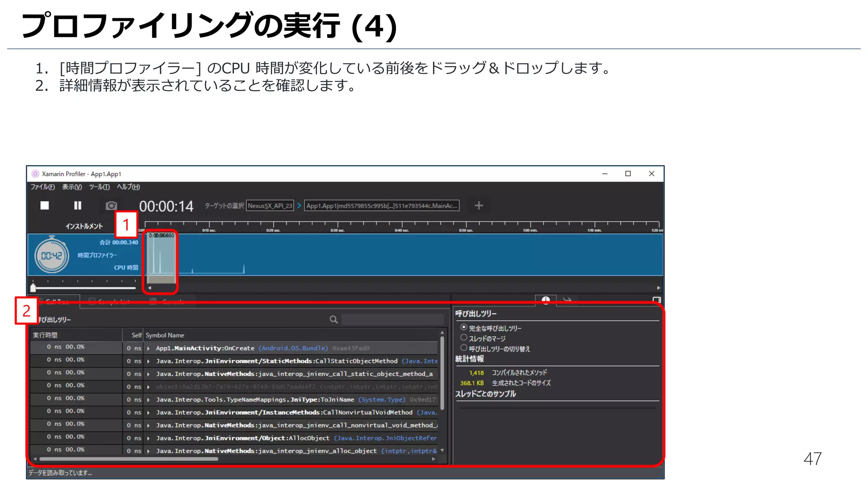The height and width of the screenshot is (488, 868).
Task: Expand JniEnvironment/Object:AllocObject row
Action: [x=148, y=438]
